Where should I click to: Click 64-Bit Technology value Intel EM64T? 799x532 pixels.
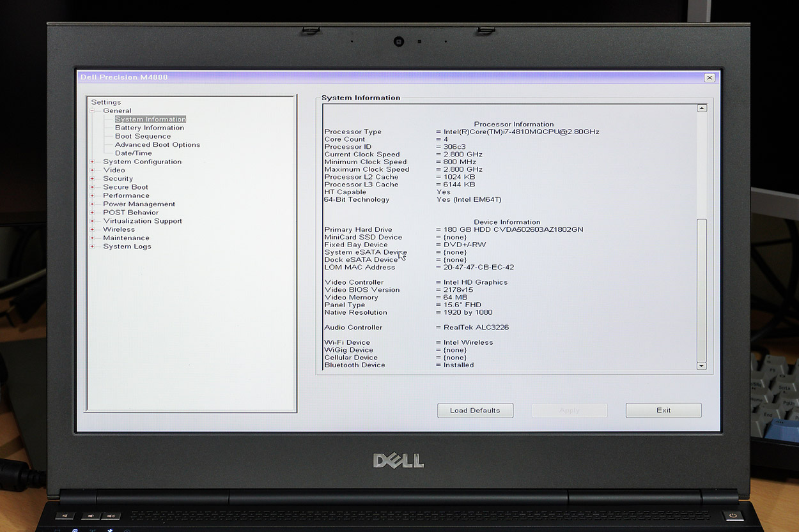(x=469, y=200)
